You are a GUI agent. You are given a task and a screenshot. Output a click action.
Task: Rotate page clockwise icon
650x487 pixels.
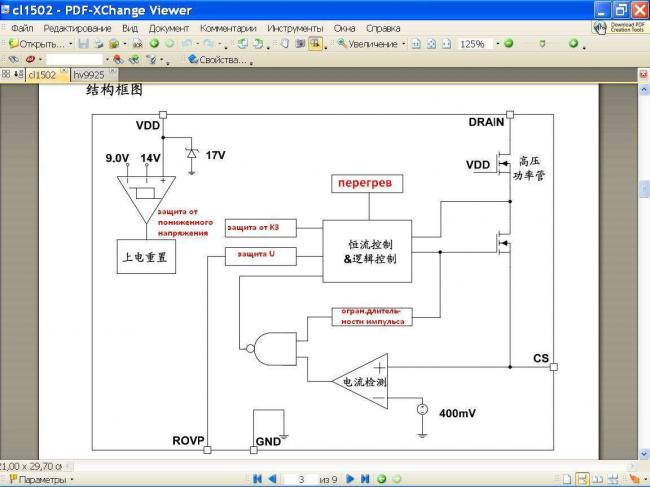(258, 44)
